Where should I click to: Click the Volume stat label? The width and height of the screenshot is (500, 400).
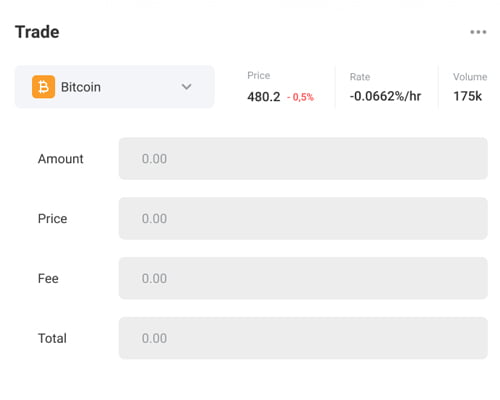470,77
